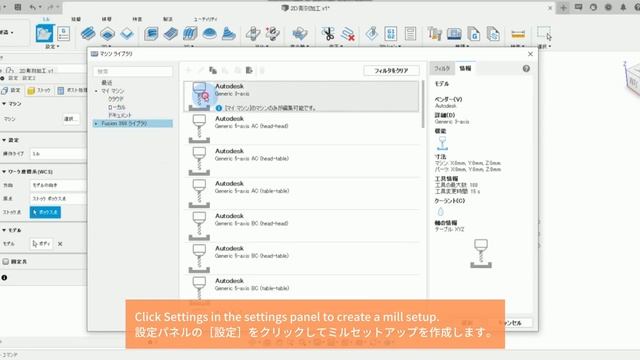Clear the model selection with the X
The image size is (640, 360).
click(60, 244)
